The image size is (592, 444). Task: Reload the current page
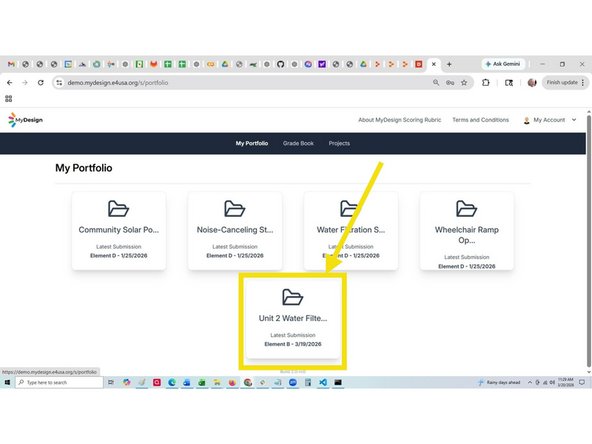(x=41, y=83)
